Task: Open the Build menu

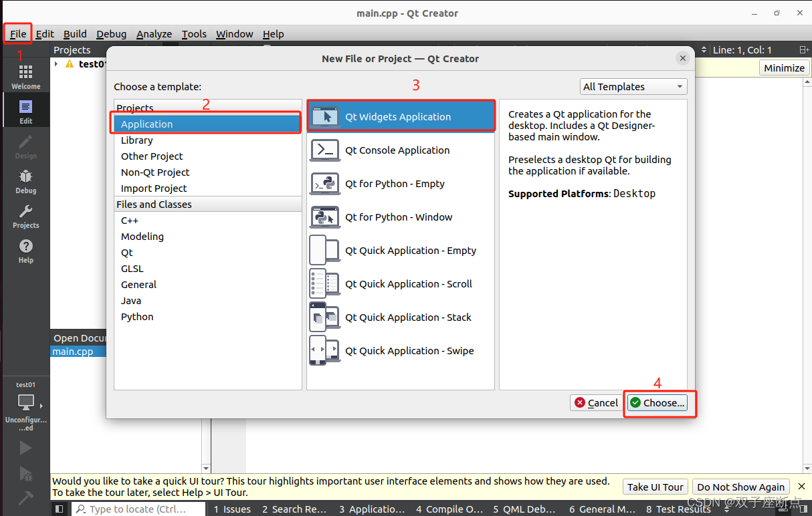Action: click(75, 33)
